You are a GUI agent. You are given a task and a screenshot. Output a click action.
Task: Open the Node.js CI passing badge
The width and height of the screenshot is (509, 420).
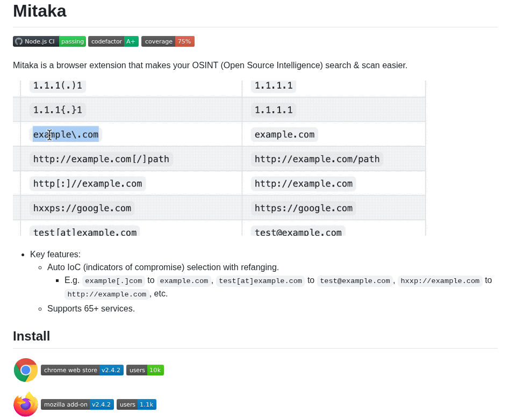point(49,41)
